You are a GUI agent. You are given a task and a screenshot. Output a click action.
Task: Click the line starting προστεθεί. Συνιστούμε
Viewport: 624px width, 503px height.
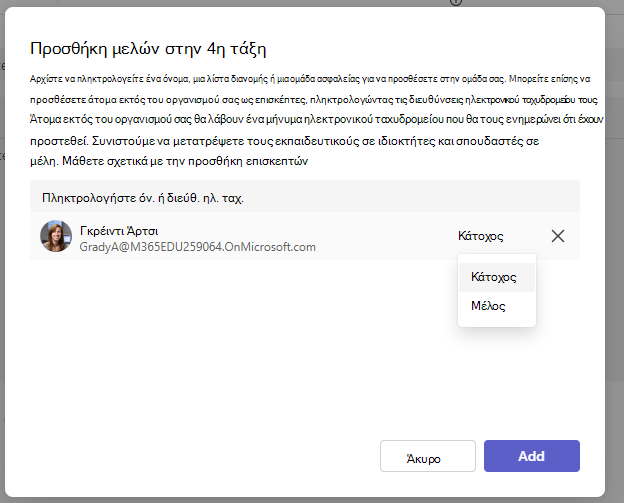pyautogui.click(x=285, y=141)
